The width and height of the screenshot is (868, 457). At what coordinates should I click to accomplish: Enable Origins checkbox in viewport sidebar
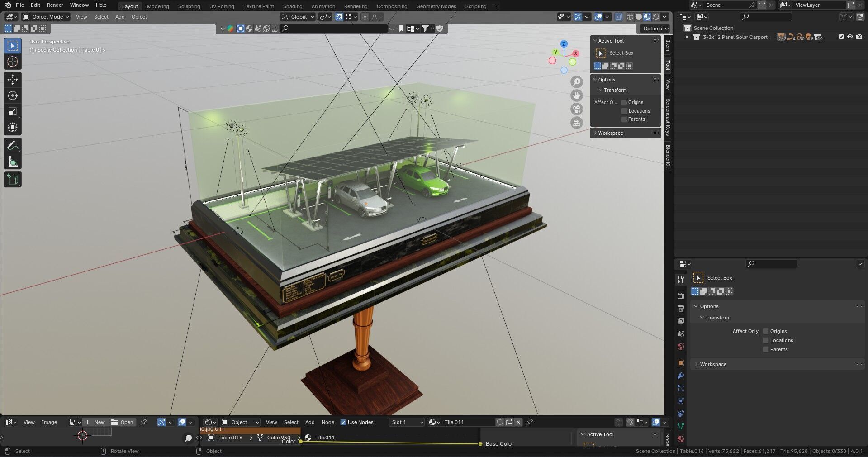624,102
